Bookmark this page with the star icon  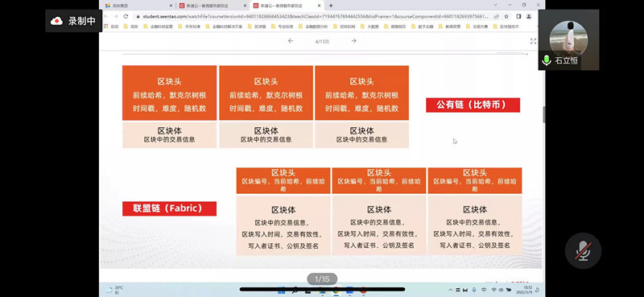point(506,16)
